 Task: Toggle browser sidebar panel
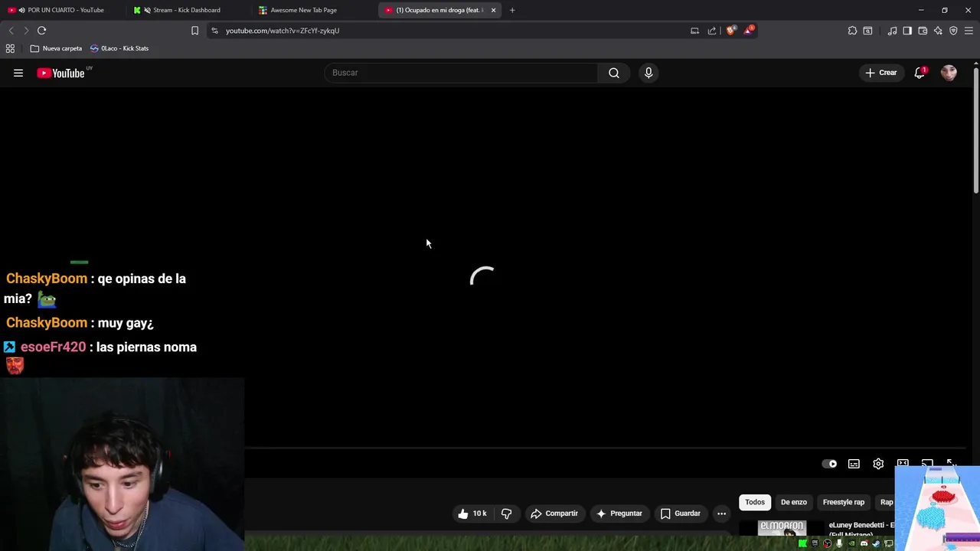(x=907, y=31)
